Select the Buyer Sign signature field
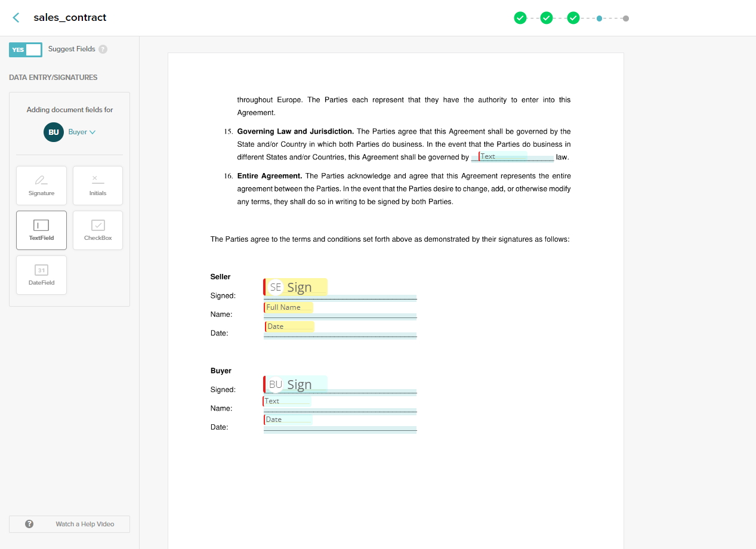The height and width of the screenshot is (549, 756). (x=296, y=384)
